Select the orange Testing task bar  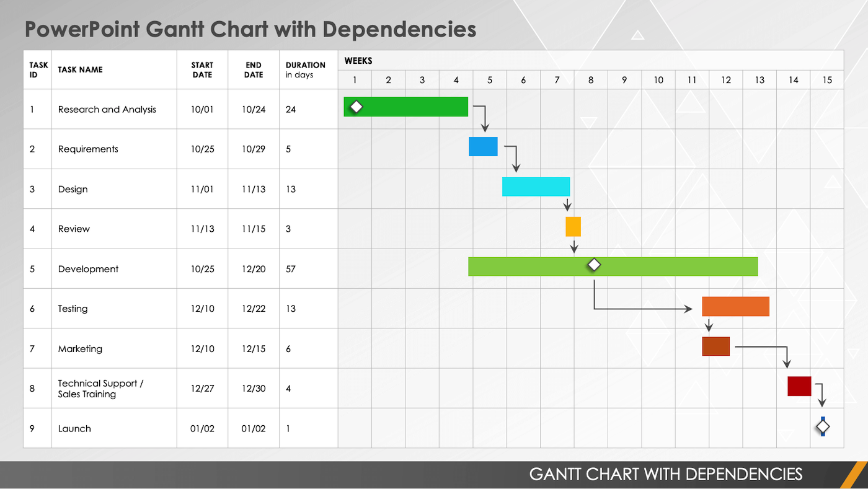[735, 306]
